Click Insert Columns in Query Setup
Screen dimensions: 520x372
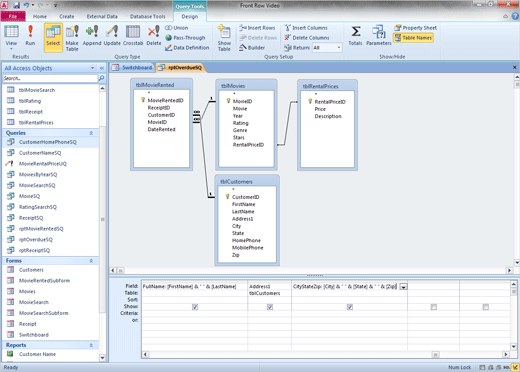click(306, 28)
